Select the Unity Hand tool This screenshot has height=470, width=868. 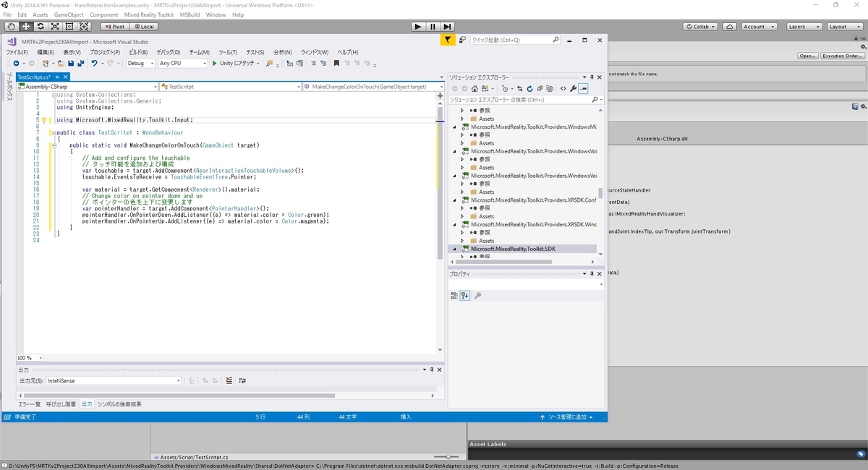[11, 26]
